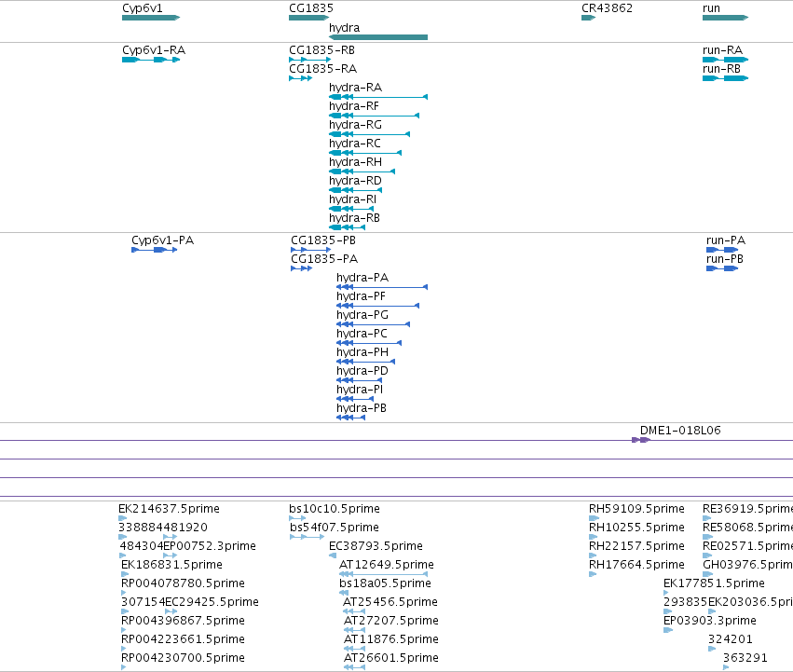Click the CR43862 gene label
793x672 pixels.
(x=607, y=8)
